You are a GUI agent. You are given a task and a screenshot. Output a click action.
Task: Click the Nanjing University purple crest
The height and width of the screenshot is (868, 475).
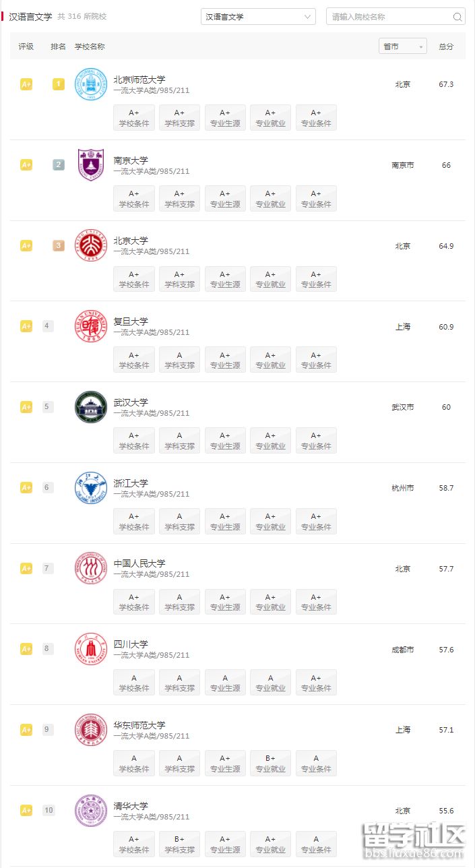(x=90, y=164)
